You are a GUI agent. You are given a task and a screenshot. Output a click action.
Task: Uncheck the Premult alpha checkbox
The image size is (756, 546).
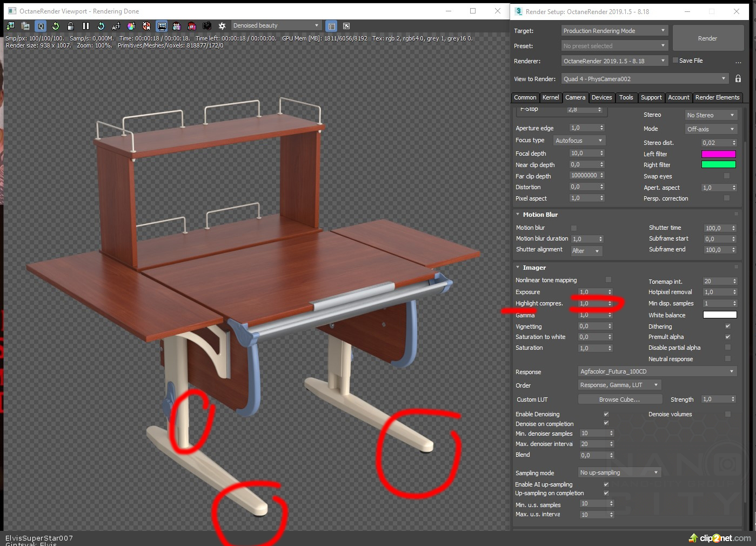pyautogui.click(x=728, y=337)
